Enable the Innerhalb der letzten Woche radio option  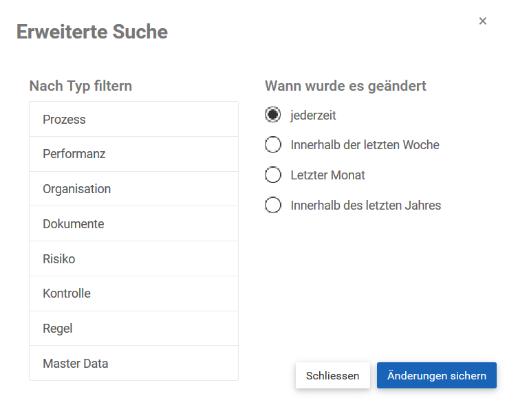[273, 145]
